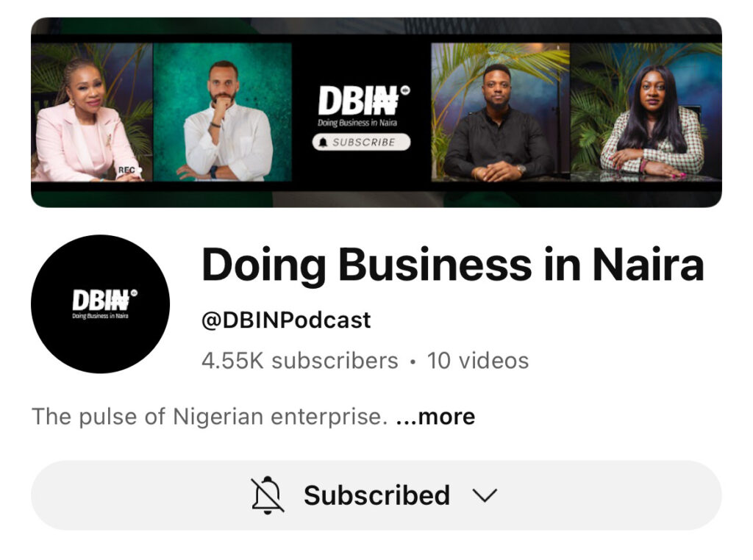Image resolution: width=753 pixels, height=560 pixels.
Task: Click the Doing Business in Naira channel title
Action: [453, 265]
